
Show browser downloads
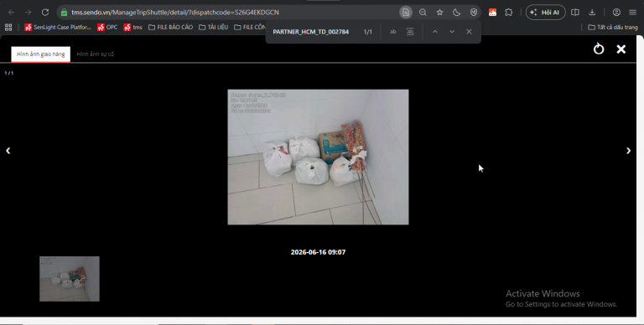[592, 13]
